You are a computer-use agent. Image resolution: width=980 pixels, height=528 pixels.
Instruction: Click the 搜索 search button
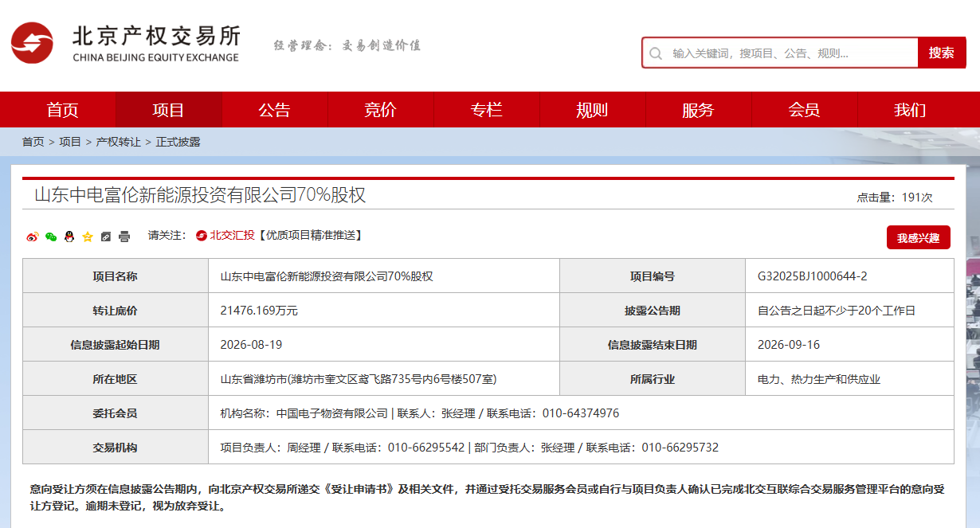pyautogui.click(x=941, y=53)
